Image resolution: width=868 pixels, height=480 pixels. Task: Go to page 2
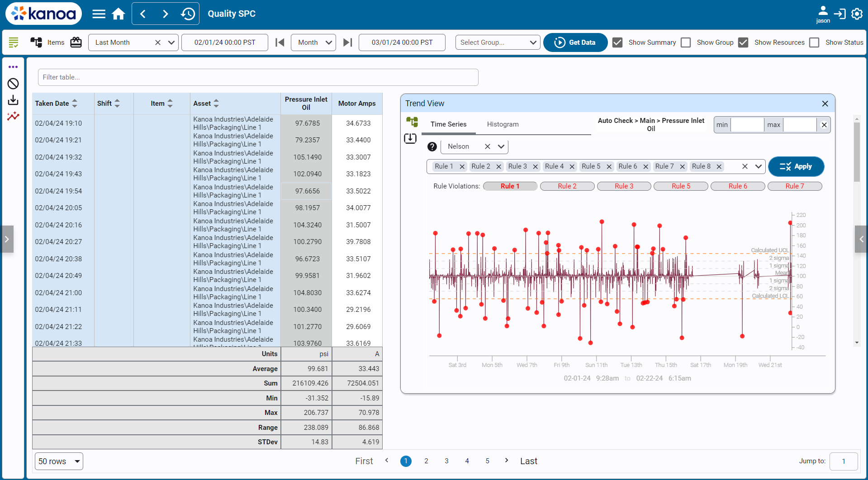click(x=426, y=461)
